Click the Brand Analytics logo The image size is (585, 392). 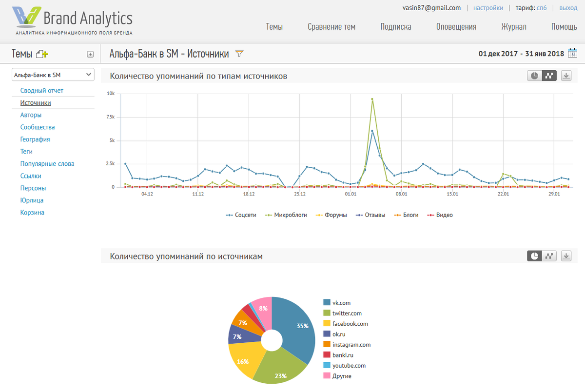pos(72,20)
